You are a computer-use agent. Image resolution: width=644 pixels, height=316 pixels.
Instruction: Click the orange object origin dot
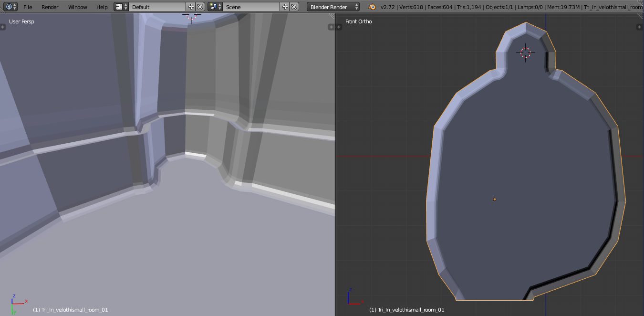point(494,199)
